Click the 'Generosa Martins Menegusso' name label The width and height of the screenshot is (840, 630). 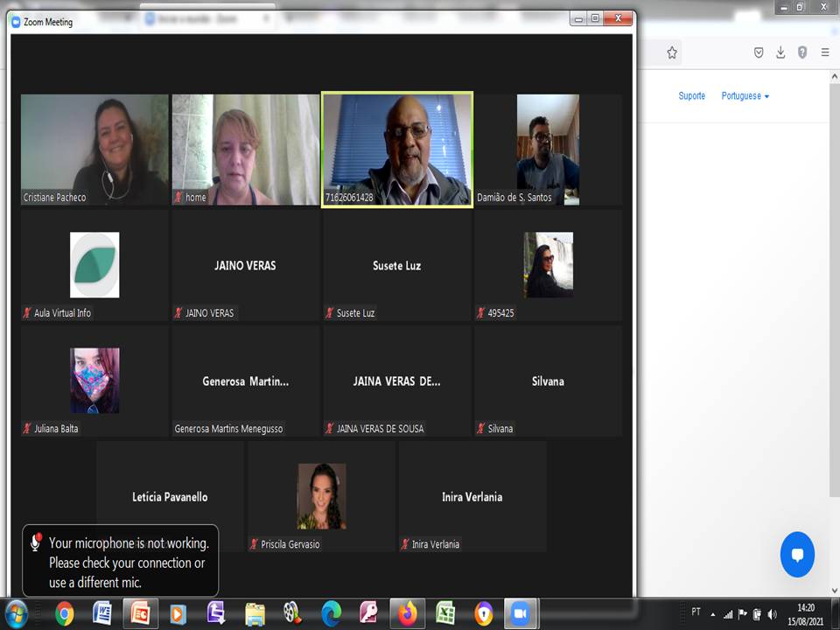point(228,429)
